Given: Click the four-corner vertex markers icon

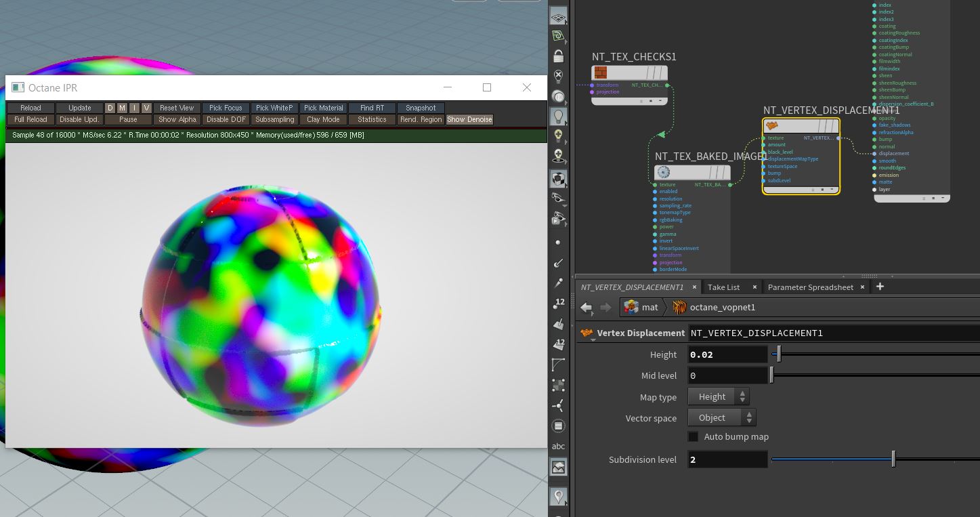Looking at the screenshot, I should 558,386.
